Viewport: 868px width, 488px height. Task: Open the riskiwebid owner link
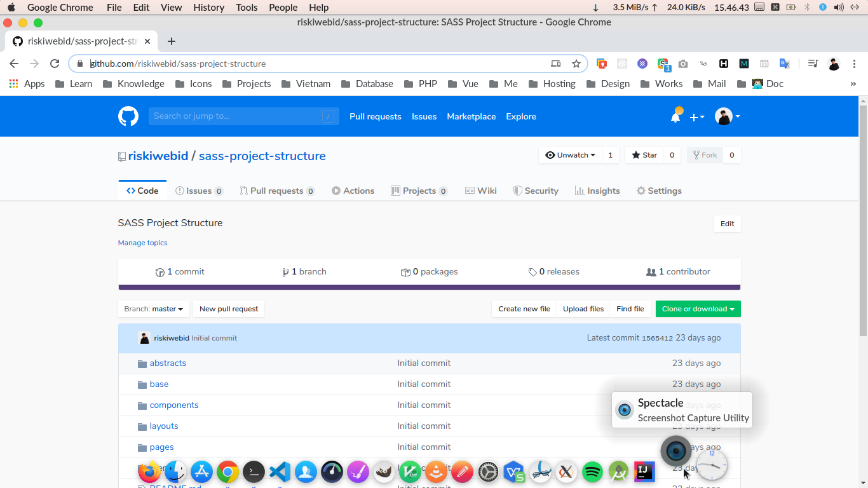(158, 156)
